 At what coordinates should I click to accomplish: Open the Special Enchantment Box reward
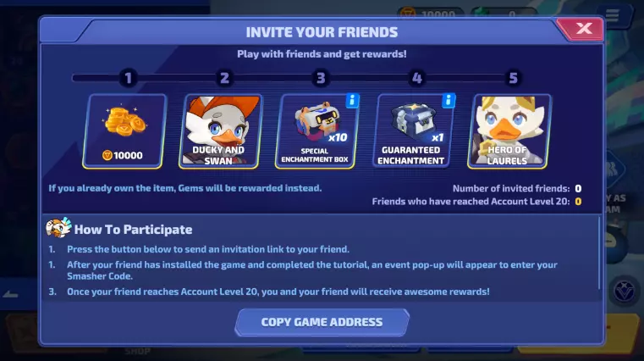point(316,131)
